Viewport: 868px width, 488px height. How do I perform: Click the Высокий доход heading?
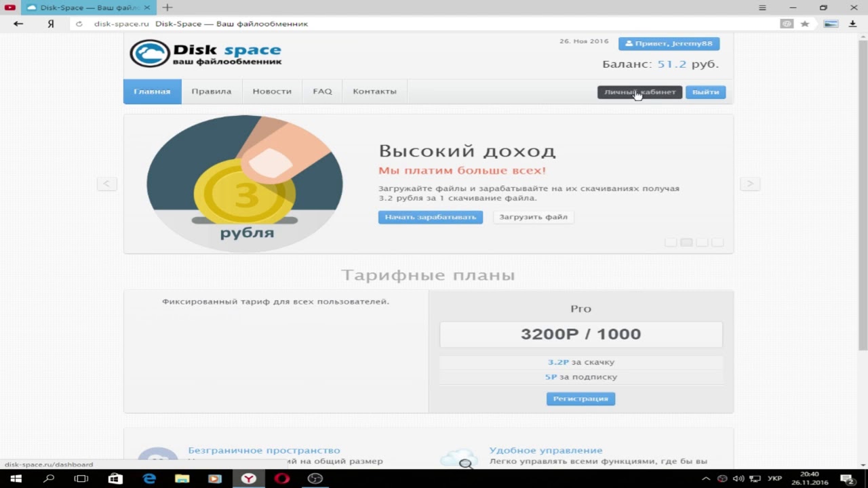467,150
